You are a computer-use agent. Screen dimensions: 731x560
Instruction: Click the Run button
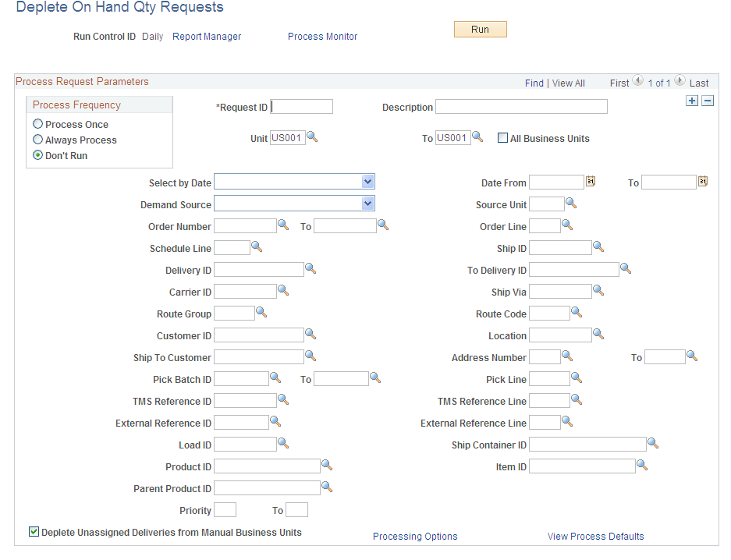click(x=480, y=29)
